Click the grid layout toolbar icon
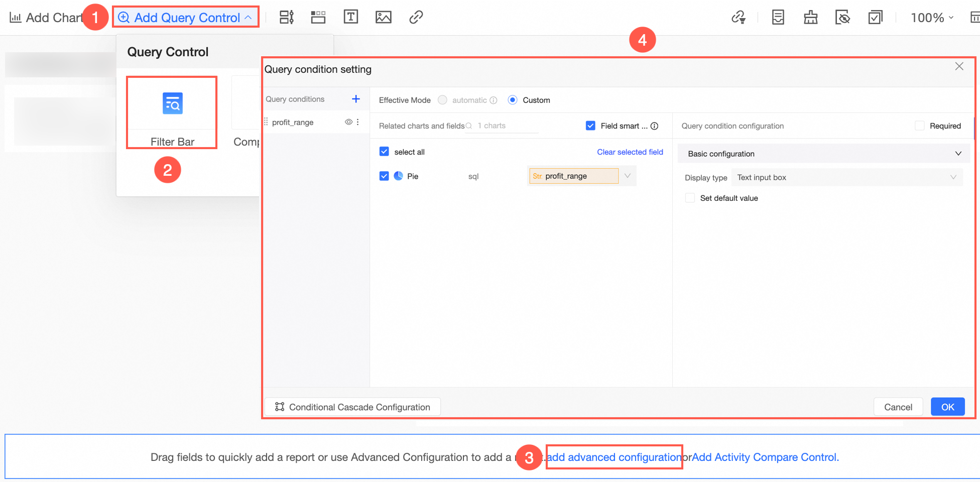 tap(318, 18)
